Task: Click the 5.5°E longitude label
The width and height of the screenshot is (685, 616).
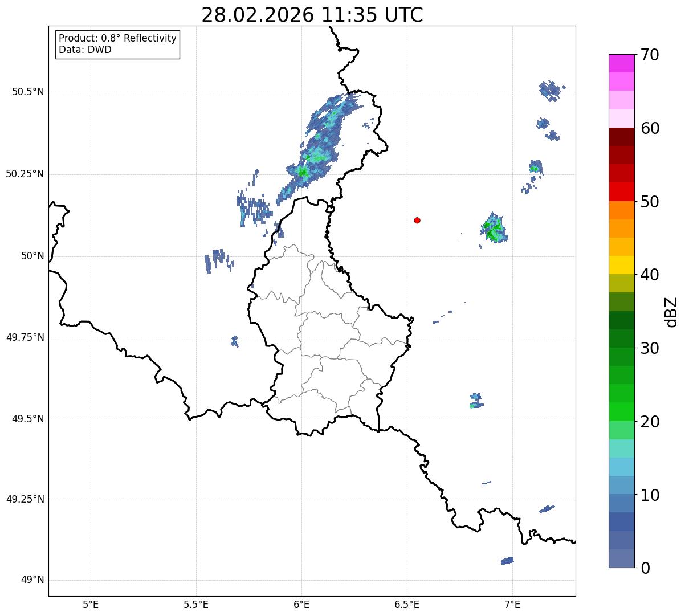Action: click(x=196, y=604)
